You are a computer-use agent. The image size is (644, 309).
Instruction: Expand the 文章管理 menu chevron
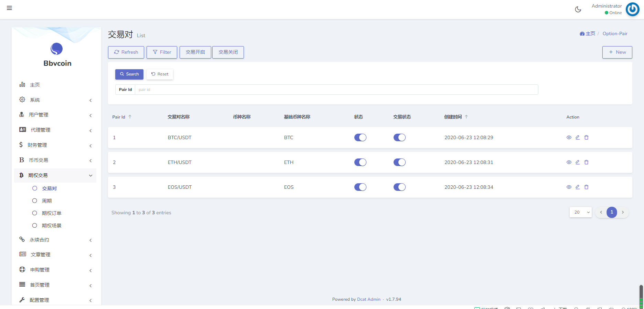tap(90, 255)
